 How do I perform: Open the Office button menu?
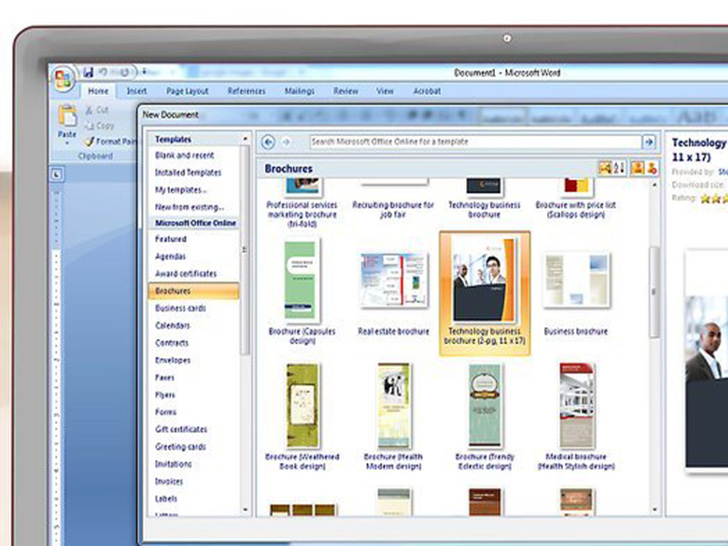coord(63,79)
